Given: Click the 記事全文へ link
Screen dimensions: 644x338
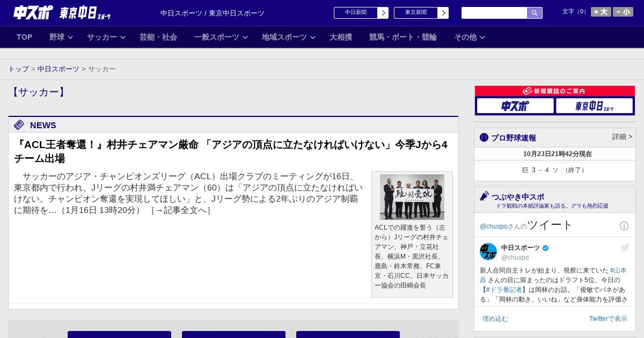Looking at the screenshot, I should coord(181,210).
